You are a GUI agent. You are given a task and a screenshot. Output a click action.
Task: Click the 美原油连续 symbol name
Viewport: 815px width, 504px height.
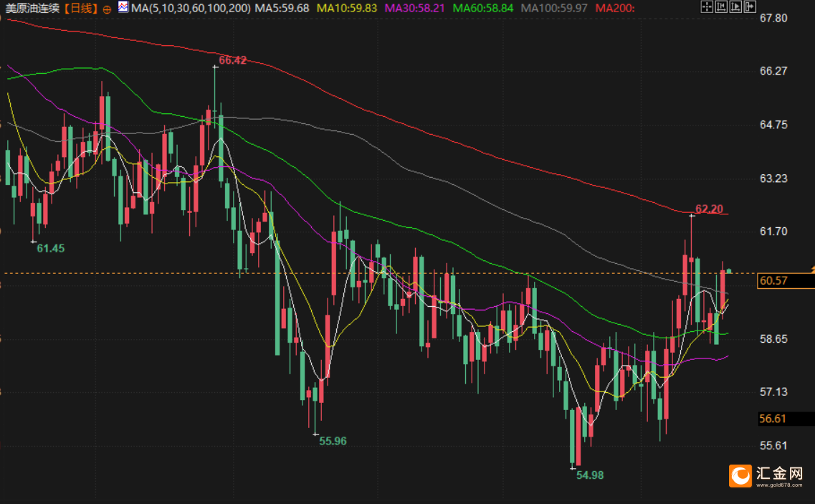pyautogui.click(x=32, y=9)
